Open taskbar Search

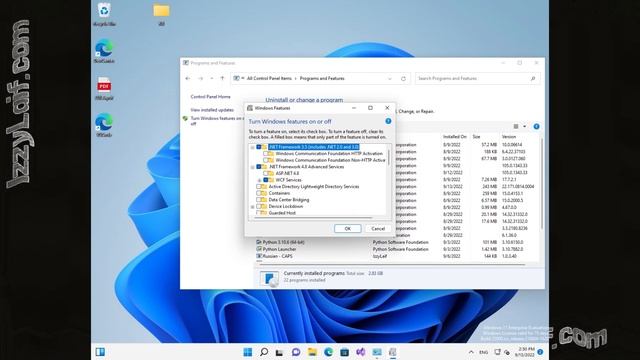[264, 352]
